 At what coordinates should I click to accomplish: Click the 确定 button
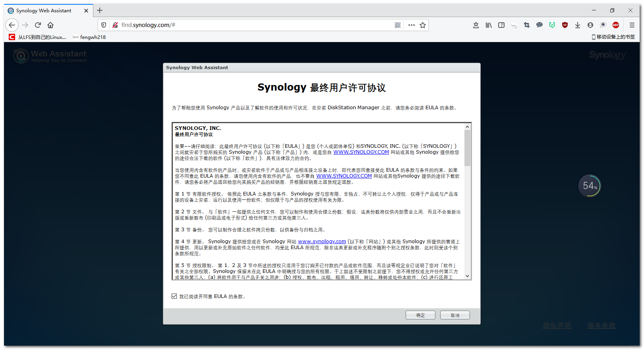pyautogui.click(x=420, y=315)
